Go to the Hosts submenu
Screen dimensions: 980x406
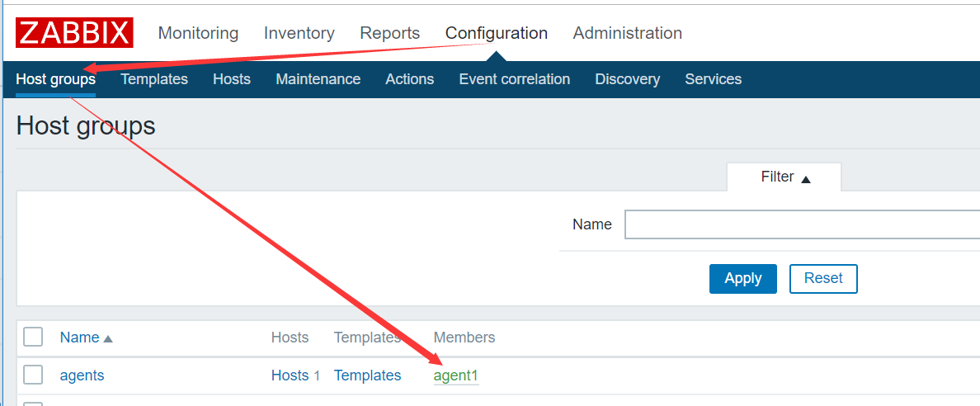click(x=232, y=79)
